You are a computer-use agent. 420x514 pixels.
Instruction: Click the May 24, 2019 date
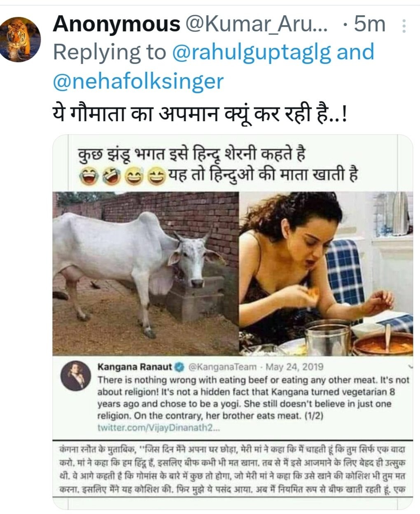click(x=294, y=367)
